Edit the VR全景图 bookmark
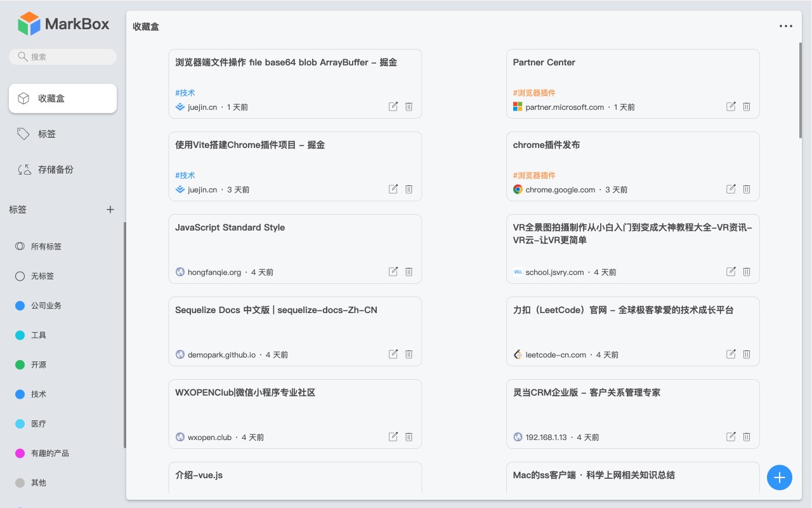The height and width of the screenshot is (508, 812). click(x=731, y=272)
